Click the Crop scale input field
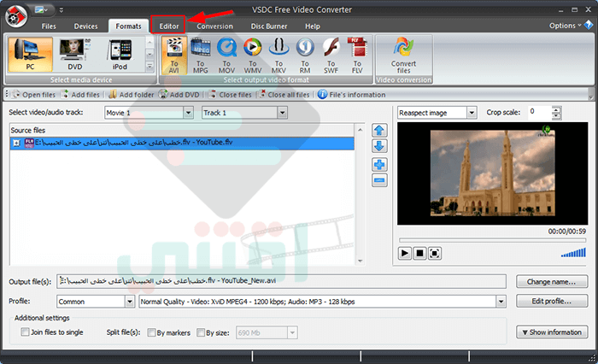Screen dimensions: 598x364 tap(540, 113)
